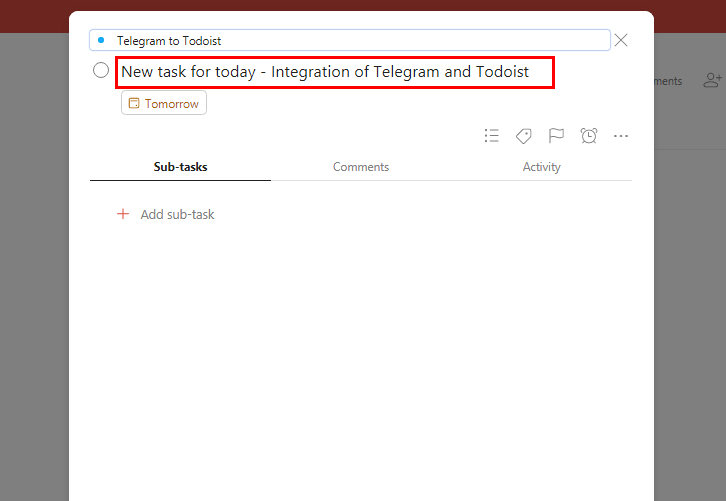This screenshot has height=501, width=726.
Task: Click the blue project dot next to Telegram to Todoist
Action: tap(101, 40)
